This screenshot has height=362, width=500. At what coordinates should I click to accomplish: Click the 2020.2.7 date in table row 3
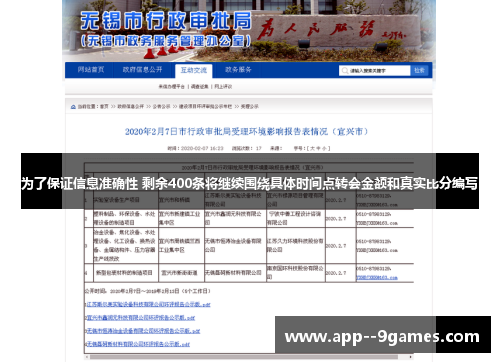(336, 246)
